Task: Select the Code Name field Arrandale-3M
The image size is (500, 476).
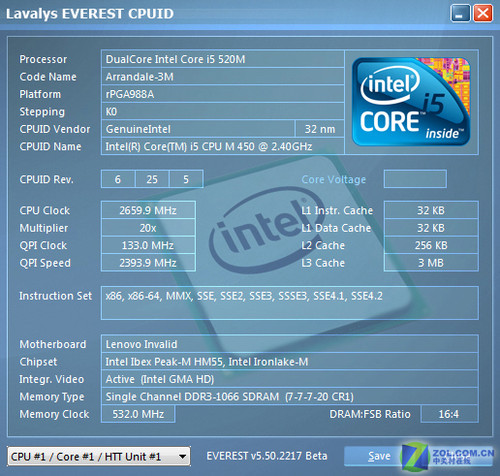Action: point(223,77)
